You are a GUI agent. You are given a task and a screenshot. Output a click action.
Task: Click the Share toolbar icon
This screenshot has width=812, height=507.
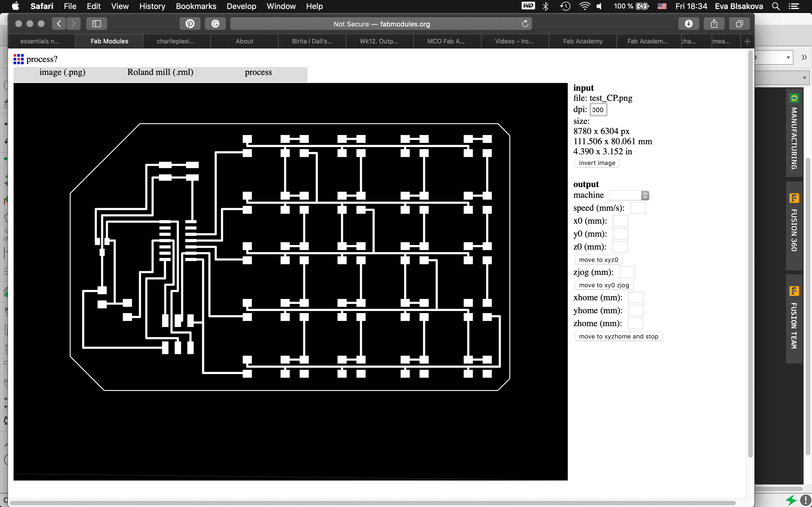tap(714, 24)
